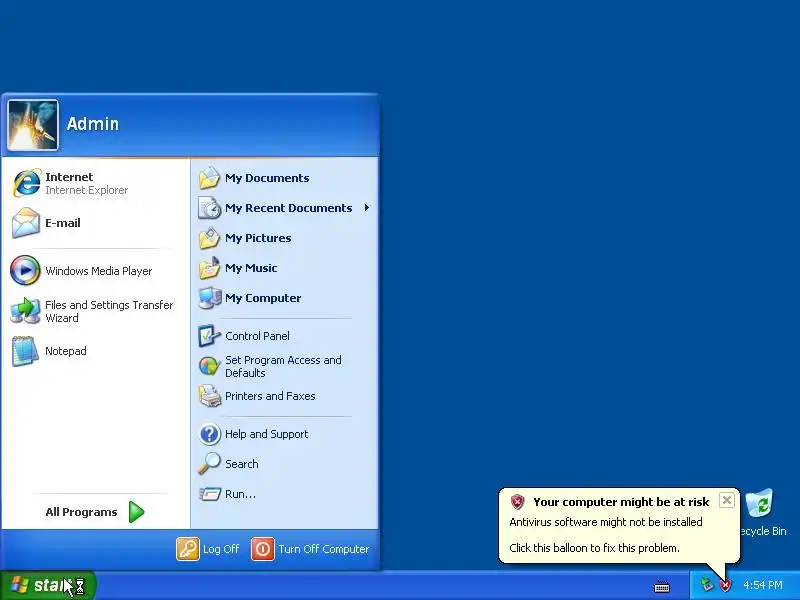Click the Run... label
Screen dimensions: 800x600
click(240, 494)
